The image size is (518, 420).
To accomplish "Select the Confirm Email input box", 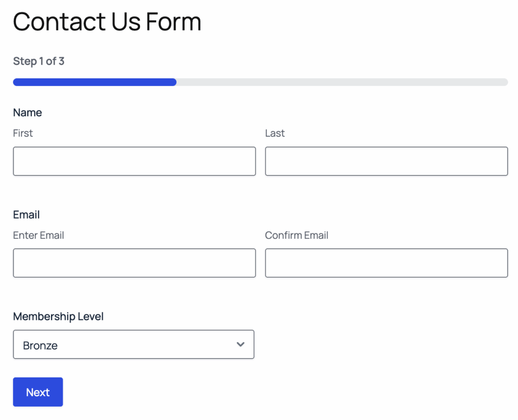I will coord(386,263).
